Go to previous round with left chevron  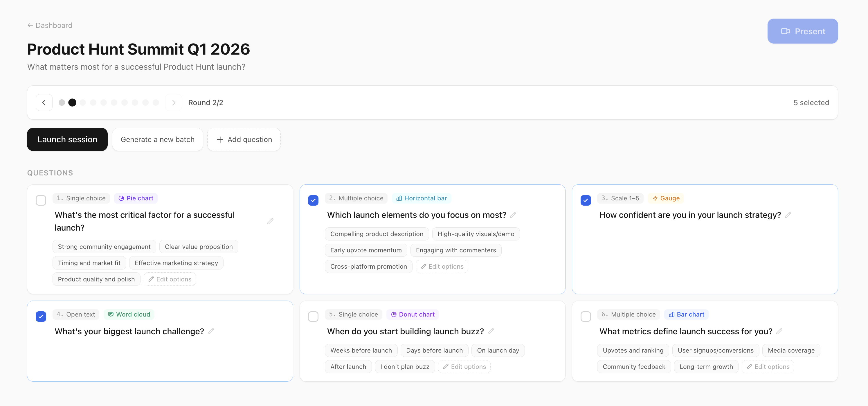tap(44, 103)
